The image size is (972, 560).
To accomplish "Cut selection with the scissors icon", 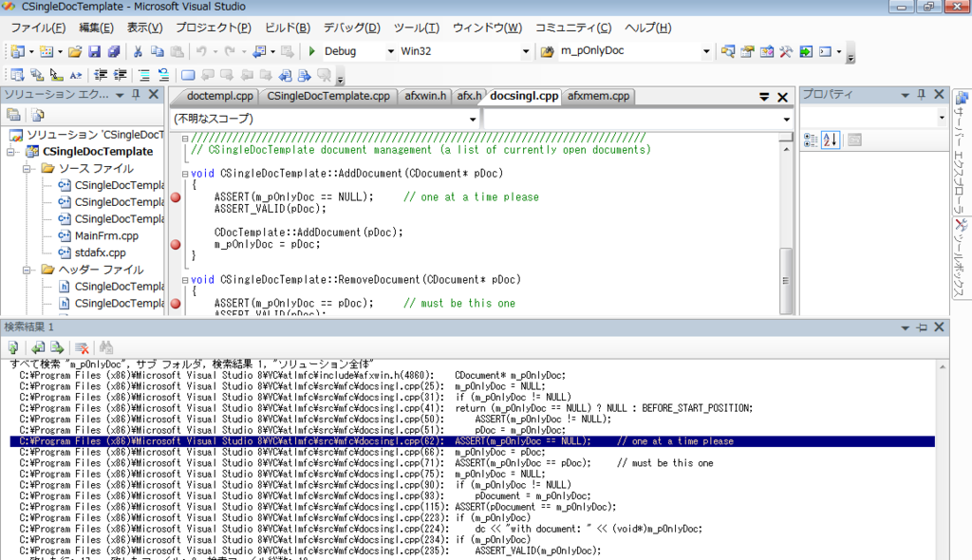I will pyautogui.click(x=138, y=51).
